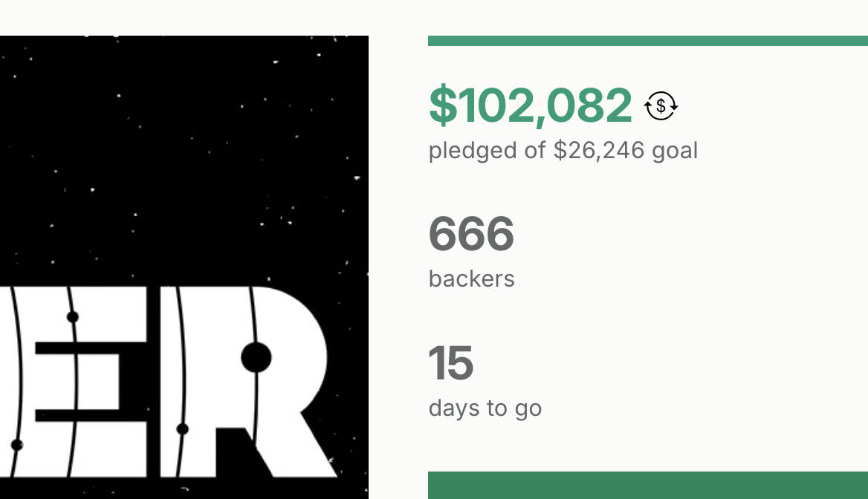Viewport: 868px width, 499px height.
Task: Click the large black dot on letter R
Action: click(x=256, y=358)
